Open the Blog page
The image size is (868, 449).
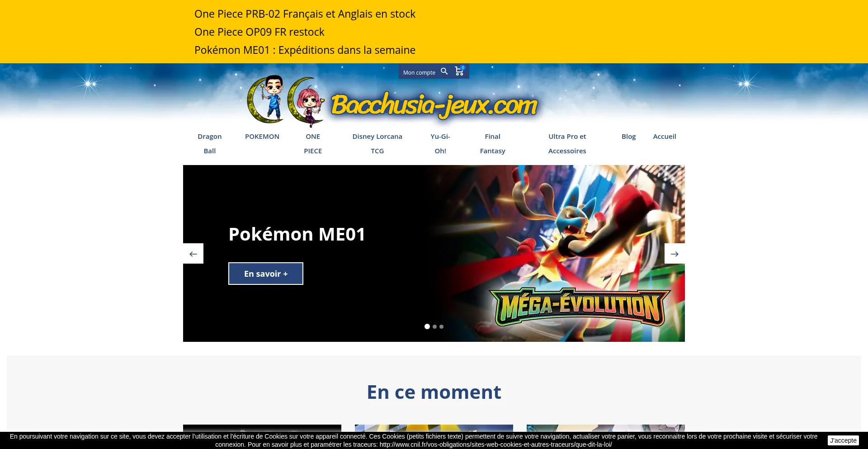tap(628, 137)
